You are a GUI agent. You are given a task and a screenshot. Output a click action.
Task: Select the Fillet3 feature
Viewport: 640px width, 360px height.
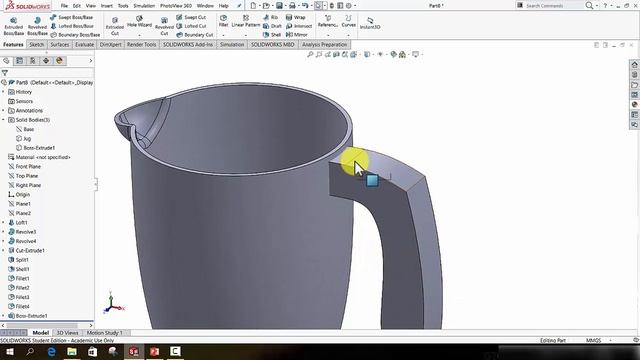coord(19,297)
